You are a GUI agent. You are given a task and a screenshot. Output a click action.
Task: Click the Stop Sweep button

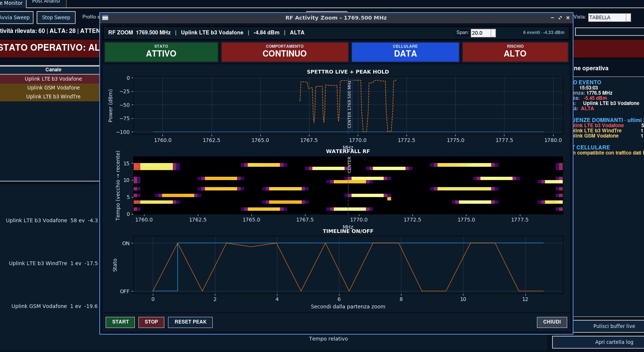point(56,17)
